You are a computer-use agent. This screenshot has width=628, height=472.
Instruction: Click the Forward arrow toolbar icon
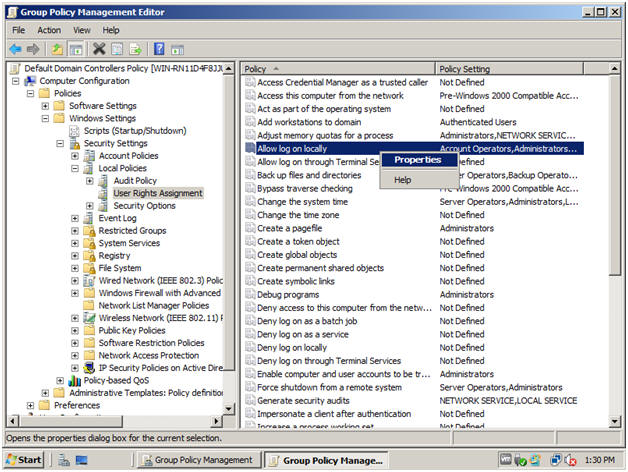[33, 49]
